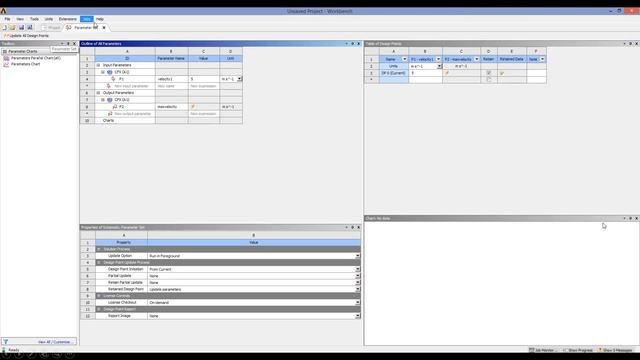
Task: Click the P1 input parameter icon
Action: [x=114, y=79]
